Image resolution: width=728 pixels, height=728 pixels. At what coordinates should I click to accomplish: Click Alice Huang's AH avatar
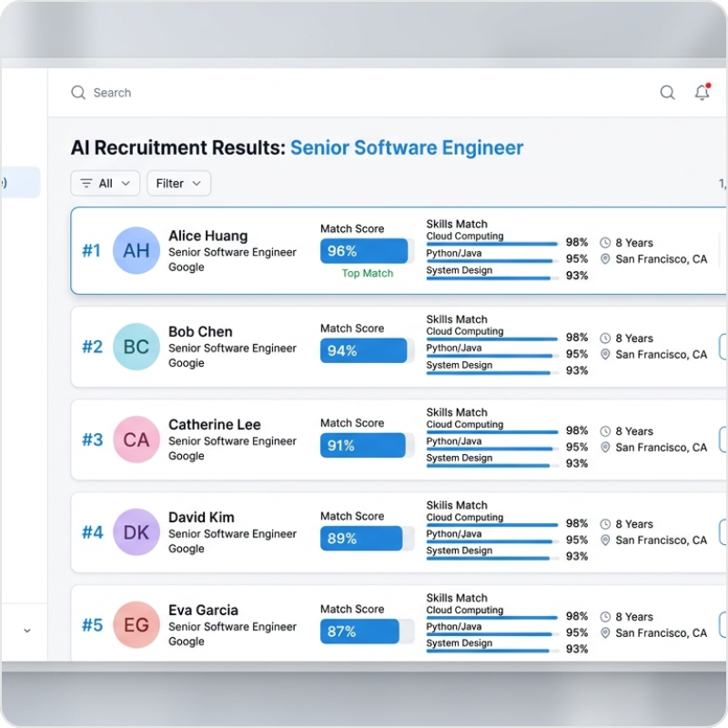(136, 250)
